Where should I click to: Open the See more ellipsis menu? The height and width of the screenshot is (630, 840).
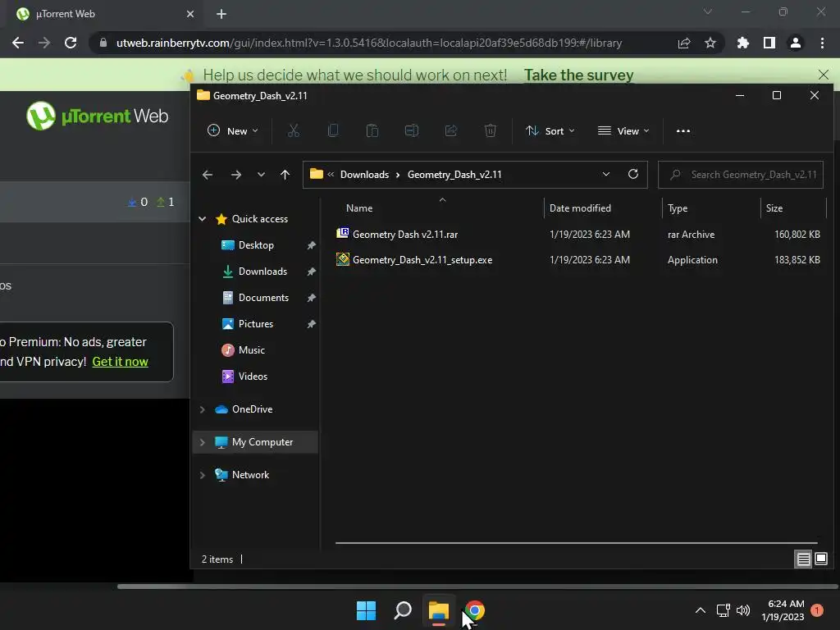(x=683, y=130)
